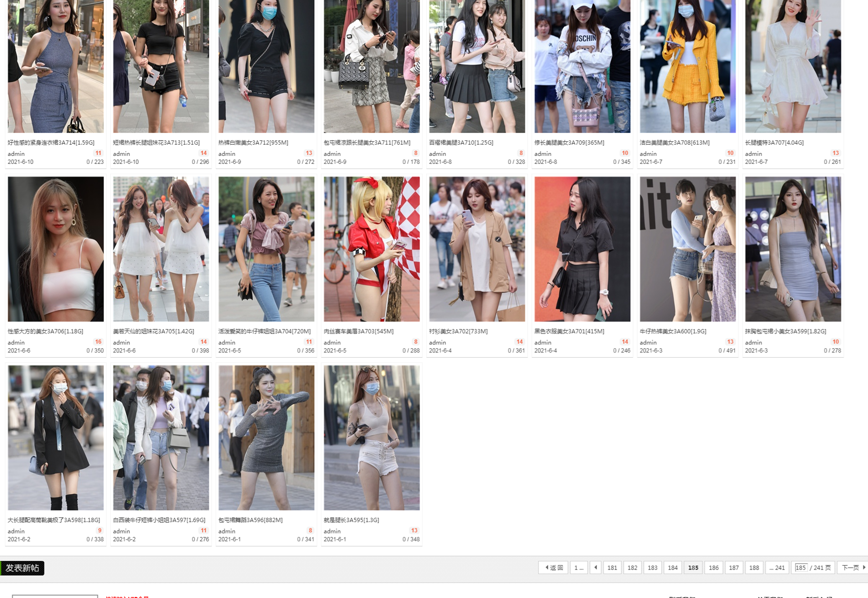
Task: Open title link 包屯裙舞蹈3A596[882M]
Action: [x=250, y=520]
